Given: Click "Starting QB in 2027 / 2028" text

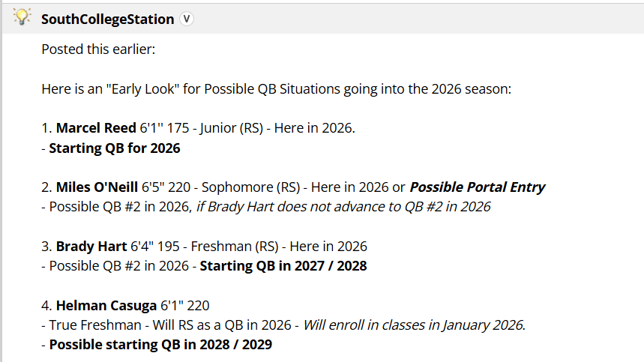Looking at the screenshot, I should [x=283, y=265].
